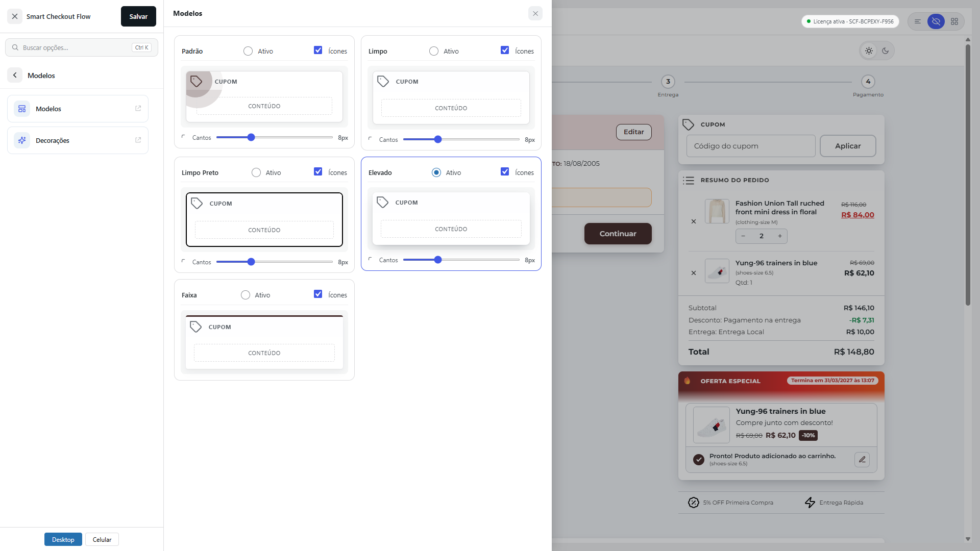The height and width of the screenshot is (551, 980).
Task: Click Yung-96 trainers thumbnail in order summary
Action: click(x=717, y=271)
